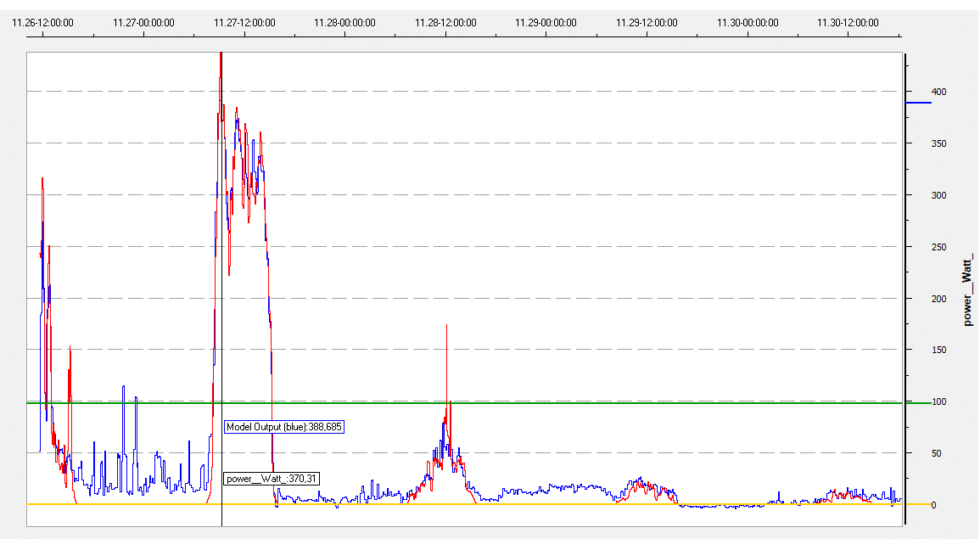
Task: Click the 200 label on the y-axis
Action: click(x=938, y=299)
